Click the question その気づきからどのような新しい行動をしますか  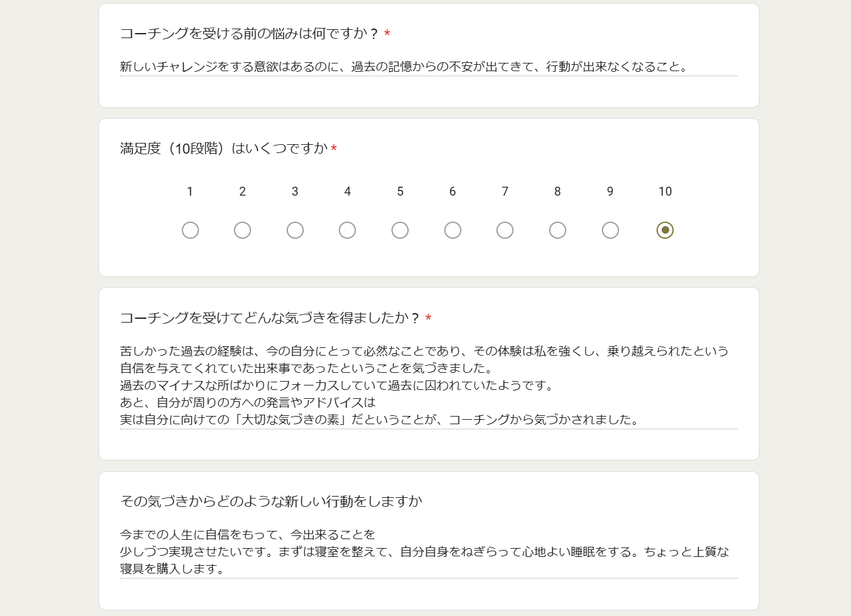tap(271, 502)
